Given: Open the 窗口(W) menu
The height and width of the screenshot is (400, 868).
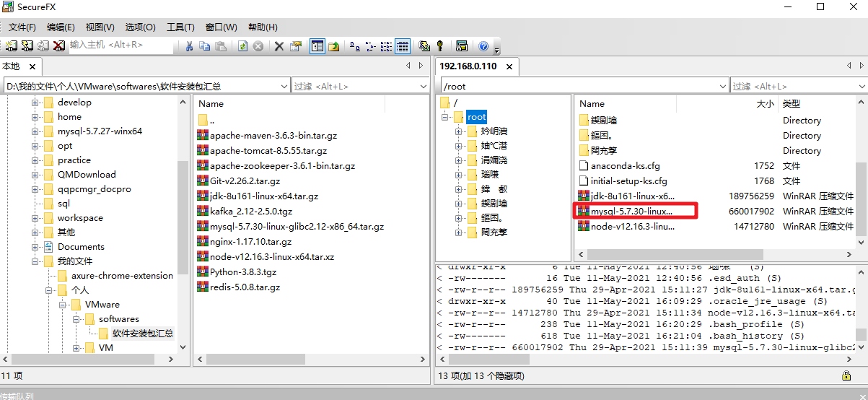Looking at the screenshot, I should 221,27.
